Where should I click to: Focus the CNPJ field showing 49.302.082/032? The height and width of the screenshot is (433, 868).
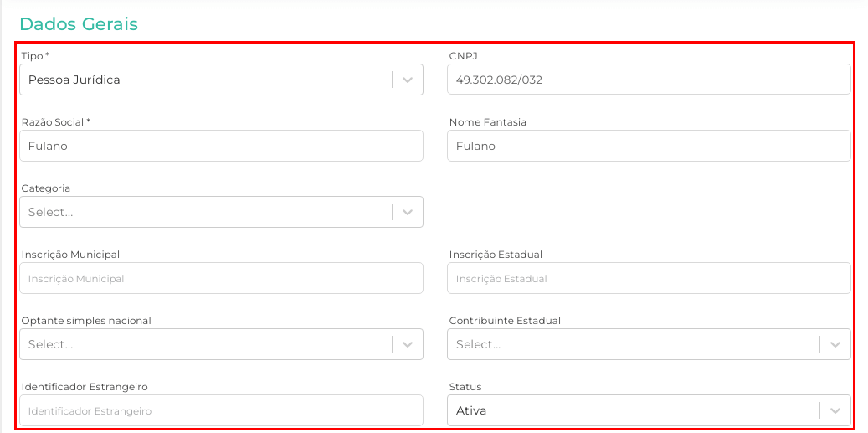coord(649,80)
